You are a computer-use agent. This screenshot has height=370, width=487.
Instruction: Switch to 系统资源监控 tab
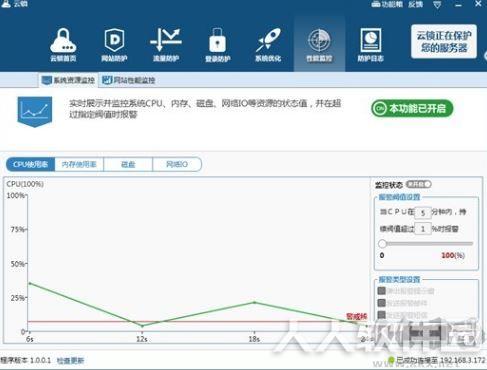[68, 80]
